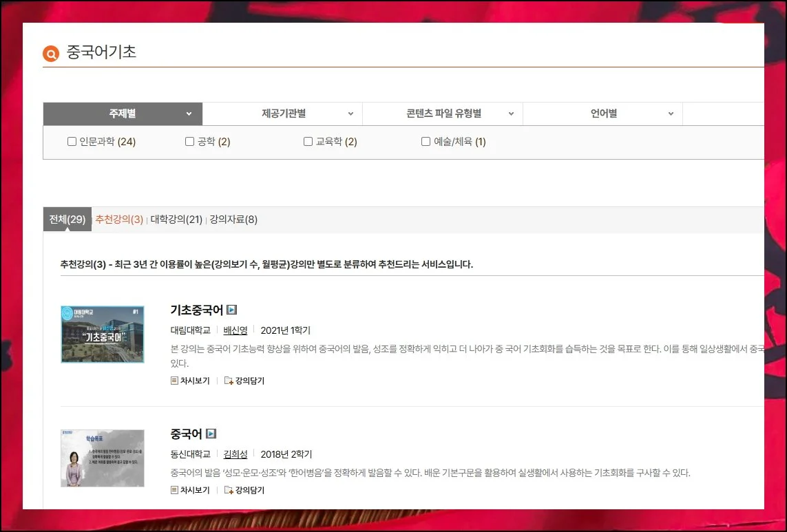Viewport: 787px width, 532px height.
Task: Open instructor link 배신영
Action: pyautogui.click(x=235, y=330)
